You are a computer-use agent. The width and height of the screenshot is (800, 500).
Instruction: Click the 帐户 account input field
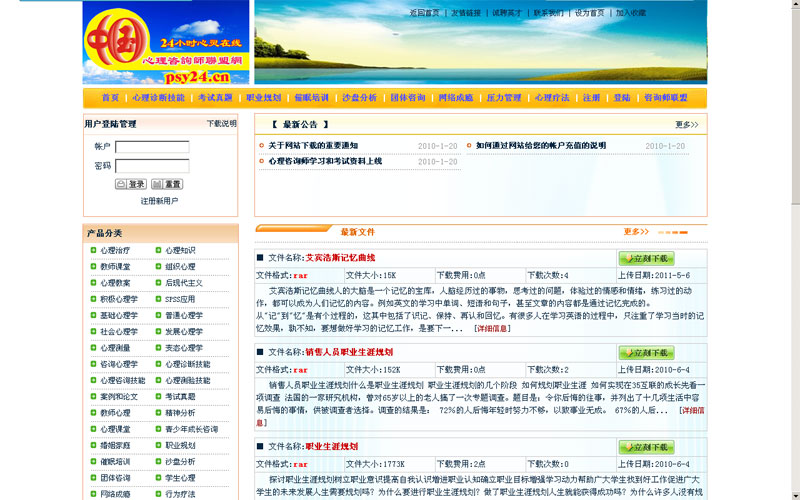pos(152,148)
